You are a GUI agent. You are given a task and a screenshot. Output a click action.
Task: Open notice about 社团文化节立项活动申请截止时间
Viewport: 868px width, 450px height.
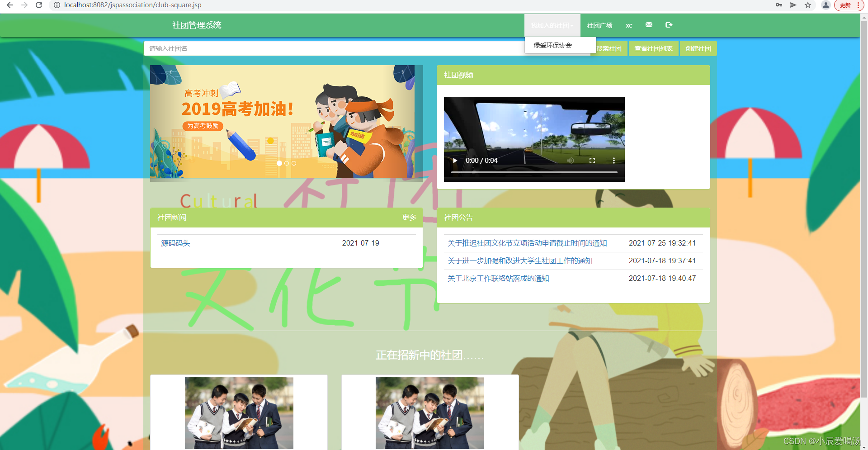[x=527, y=243]
